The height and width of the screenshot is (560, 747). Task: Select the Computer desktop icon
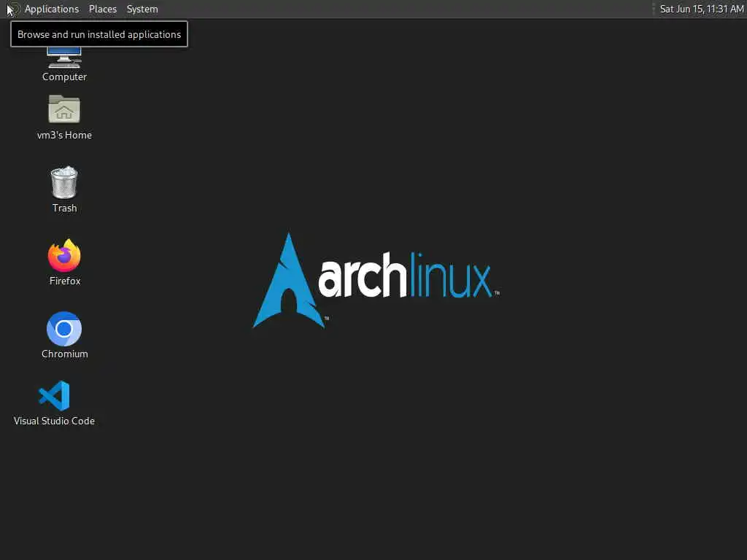tap(64, 58)
